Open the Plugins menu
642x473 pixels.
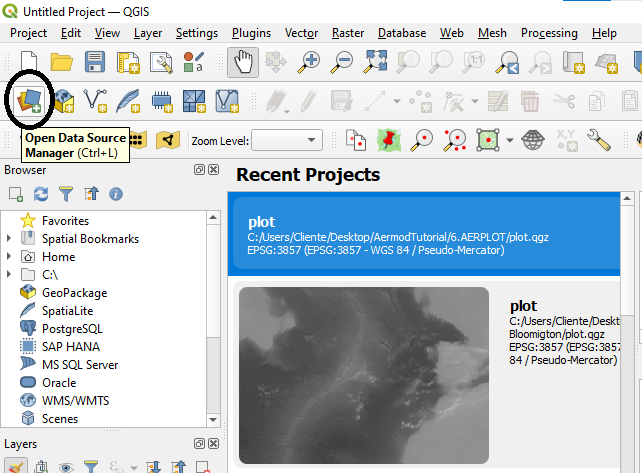(251, 33)
